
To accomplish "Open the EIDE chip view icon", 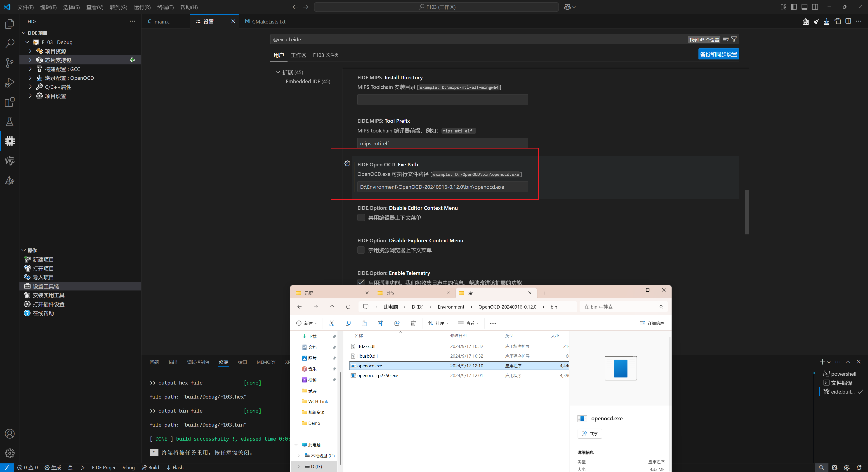I will 10,141.
